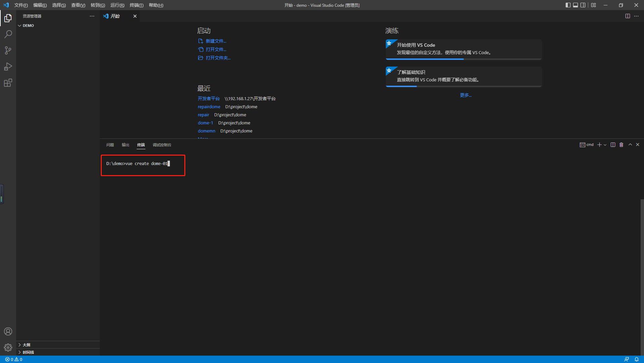Click the Explorer panel more actions ellipsis
The width and height of the screenshot is (644, 363).
92,16
